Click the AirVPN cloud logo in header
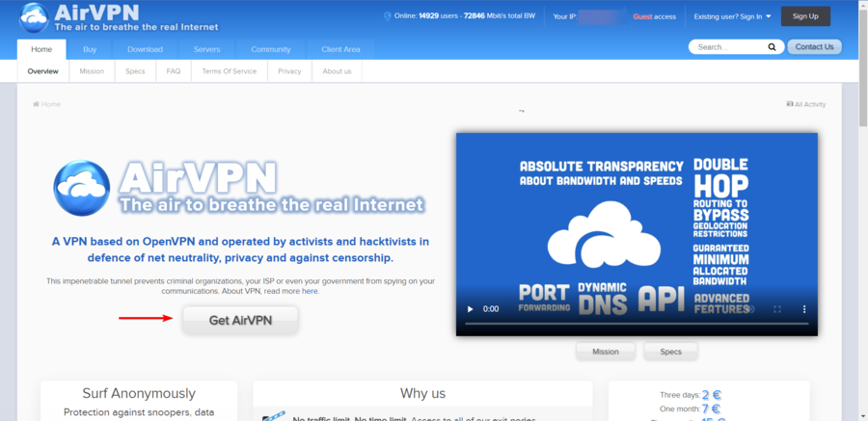 [x=35, y=16]
